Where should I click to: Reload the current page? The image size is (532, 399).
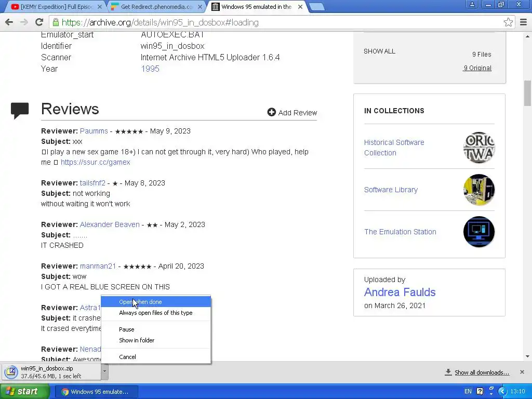(x=39, y=22)
